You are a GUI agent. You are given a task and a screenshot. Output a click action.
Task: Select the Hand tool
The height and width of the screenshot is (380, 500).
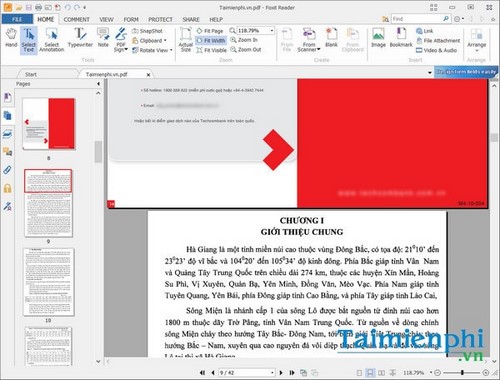[x=11, y=38]
